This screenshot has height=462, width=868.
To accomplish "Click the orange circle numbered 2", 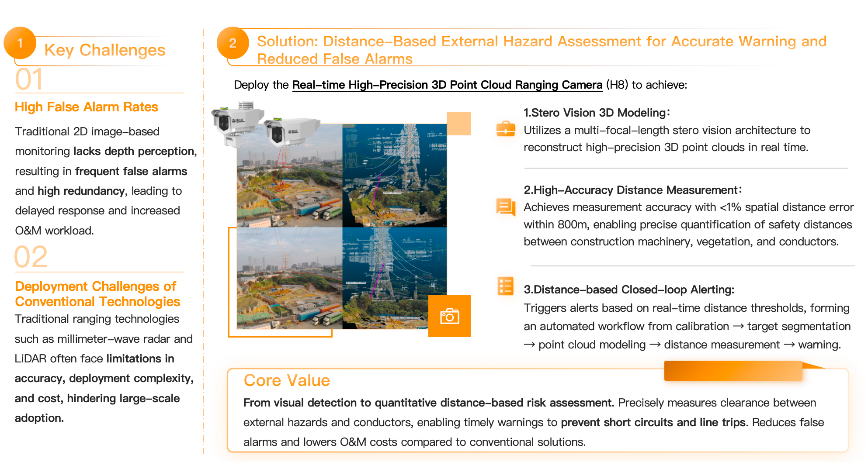I will click(233, 43).
